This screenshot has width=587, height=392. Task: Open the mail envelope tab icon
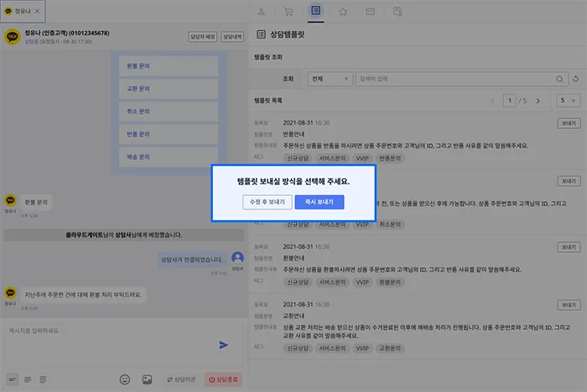tap(371, 12)
